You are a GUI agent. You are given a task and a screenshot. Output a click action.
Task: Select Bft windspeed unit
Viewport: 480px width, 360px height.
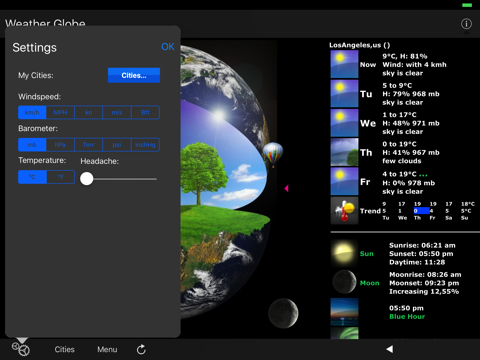pyautogui.click(x=145, y=113)
